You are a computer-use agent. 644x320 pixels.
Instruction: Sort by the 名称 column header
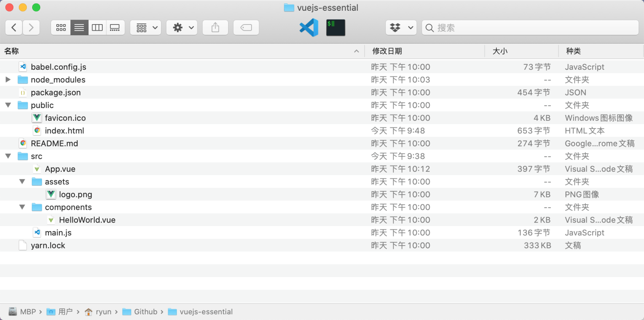pyautogui.click(x=182, y=51)
